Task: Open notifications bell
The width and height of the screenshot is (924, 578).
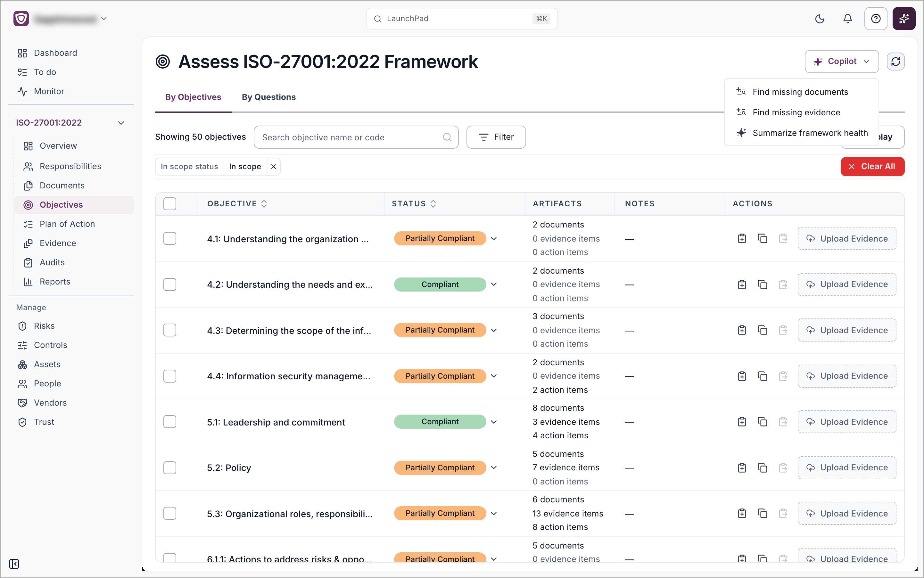Action: point(847,19)
